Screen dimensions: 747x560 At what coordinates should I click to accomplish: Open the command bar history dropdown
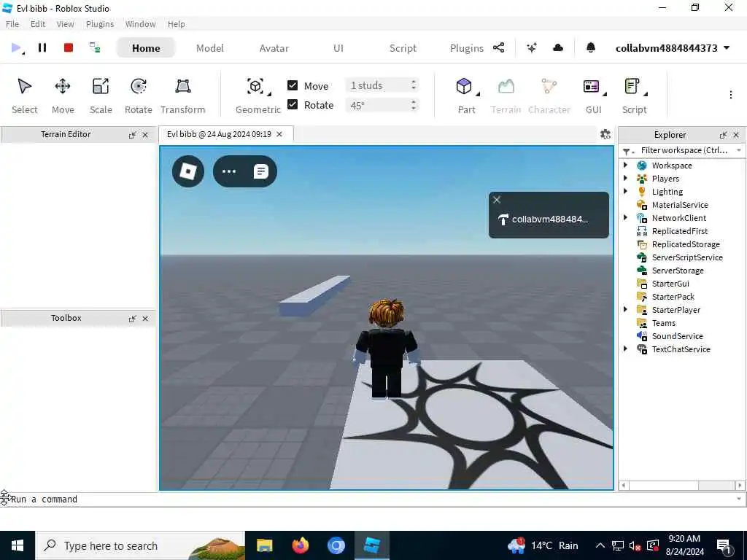[739, 499]
